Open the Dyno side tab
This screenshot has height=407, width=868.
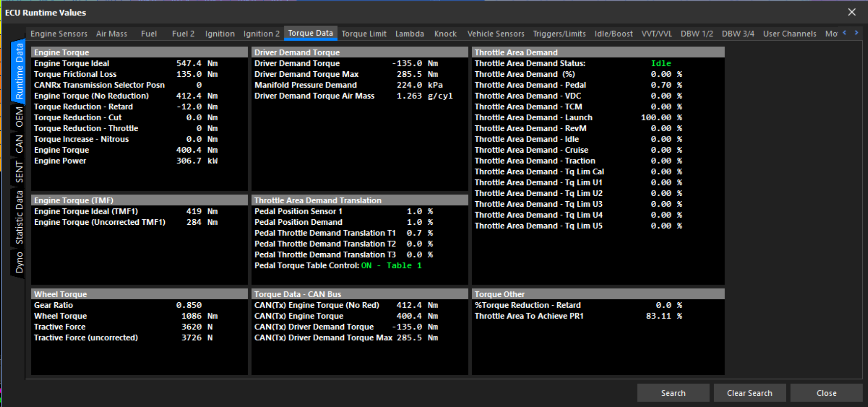(x=19, y=263)
